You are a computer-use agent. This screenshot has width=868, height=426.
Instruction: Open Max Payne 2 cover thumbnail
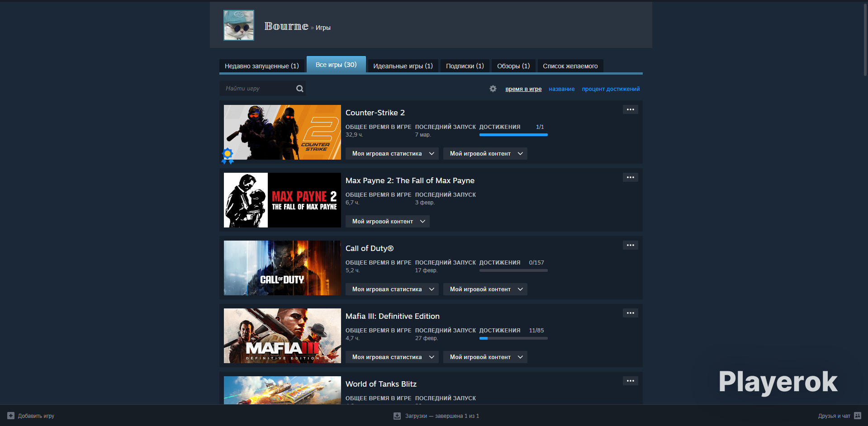pos(282,200)
